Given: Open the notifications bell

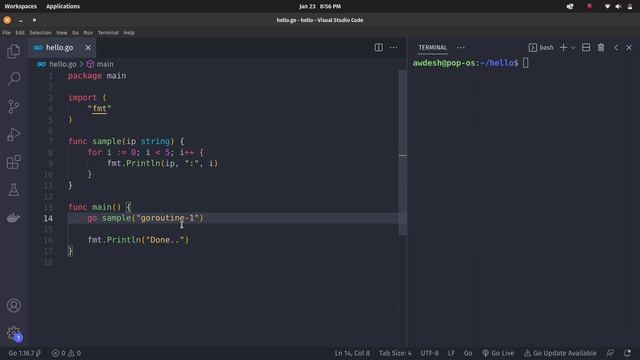Looking at the screenshot, I should click(627, 353).
